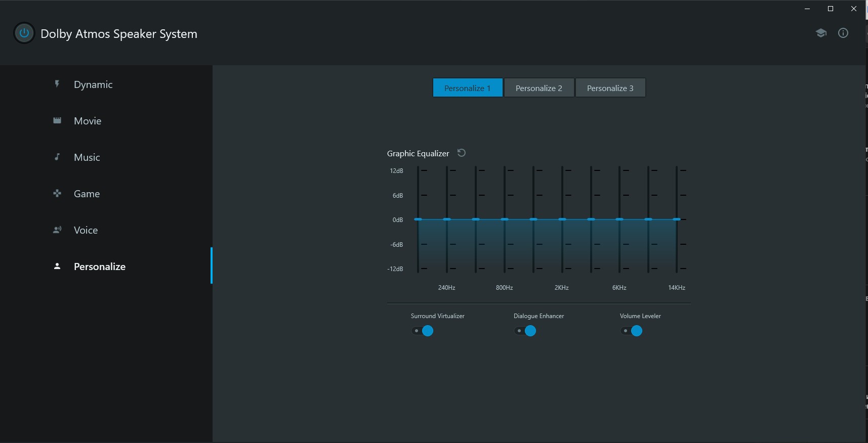Maximize the Dolby Atmos window
This screenshot has height=443, width=868.
click(x=831, y=9)
